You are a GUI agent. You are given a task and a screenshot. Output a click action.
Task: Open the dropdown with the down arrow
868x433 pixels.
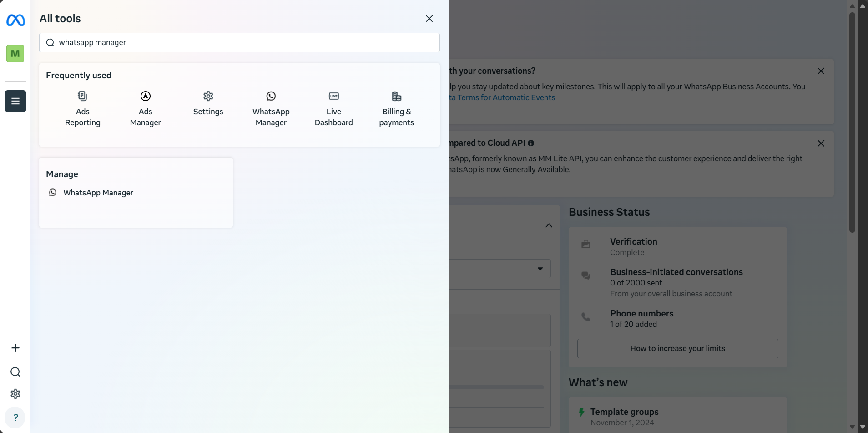(x=540, y=269)
